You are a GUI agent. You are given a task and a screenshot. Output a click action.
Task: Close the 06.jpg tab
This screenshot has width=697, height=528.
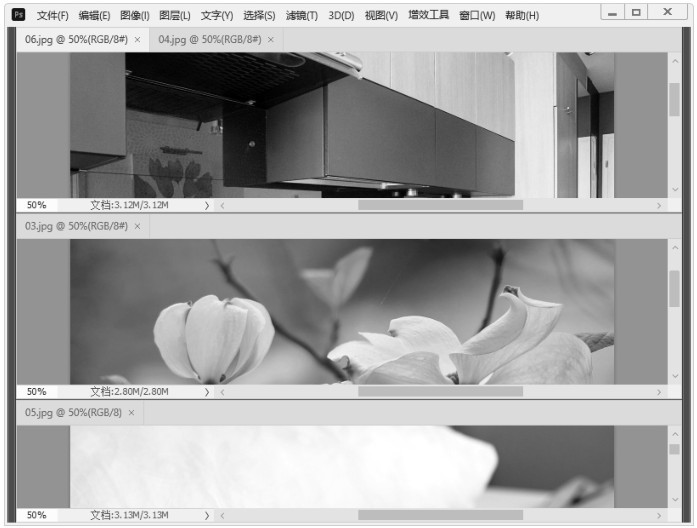pyautogui.click(x=137, y=40)
